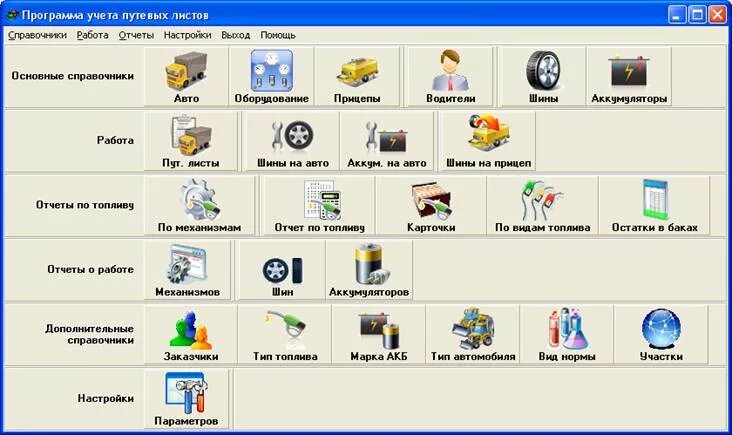Open the Оборудование equipment directory
Screen dimensions: 732x435
point(271,77)
